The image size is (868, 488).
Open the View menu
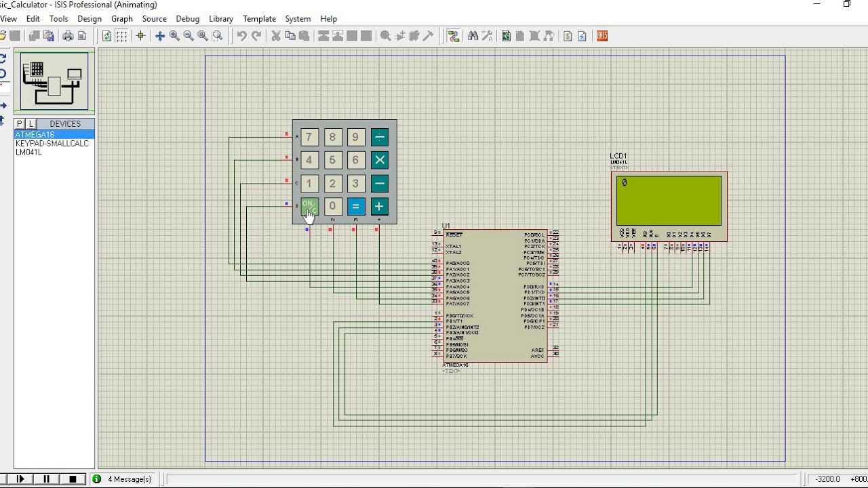click(9, 19)
